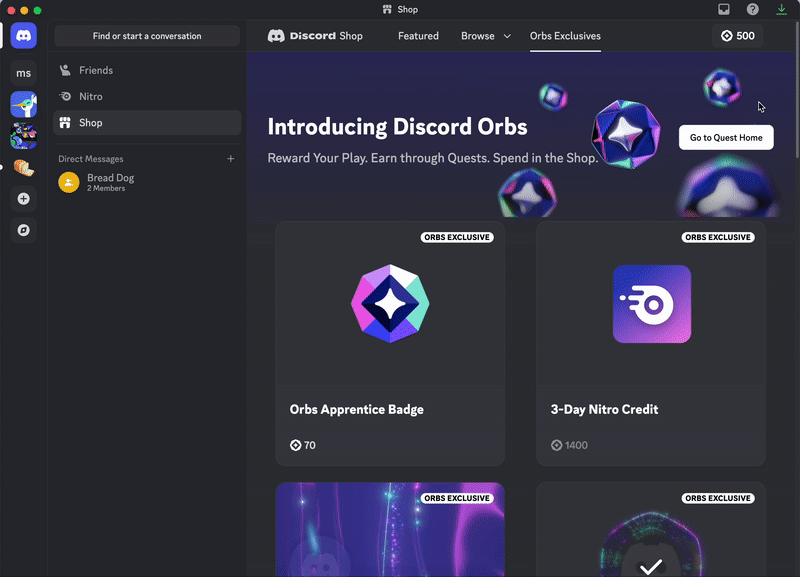Viewport: 800px width, 577px height.
Task: Switch to the Orbs Exclusives tab
Action: tap(566, 35)
